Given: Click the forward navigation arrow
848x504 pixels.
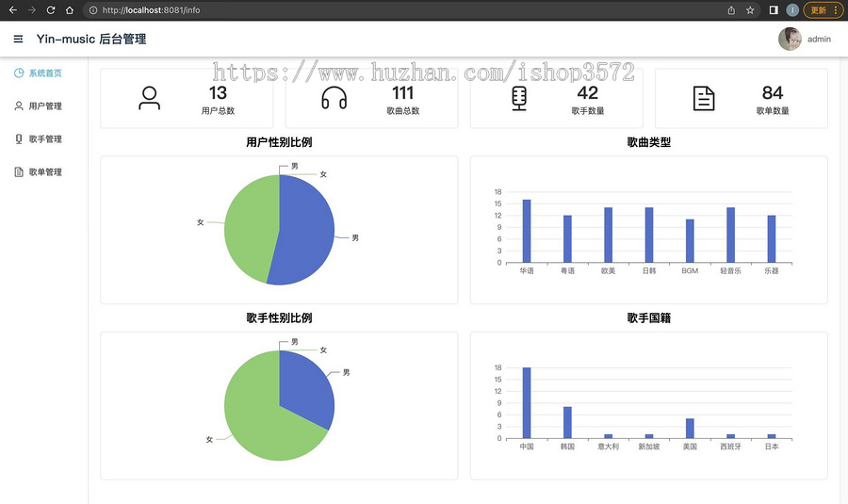Looking at the screenshot, I should (32, 9).
